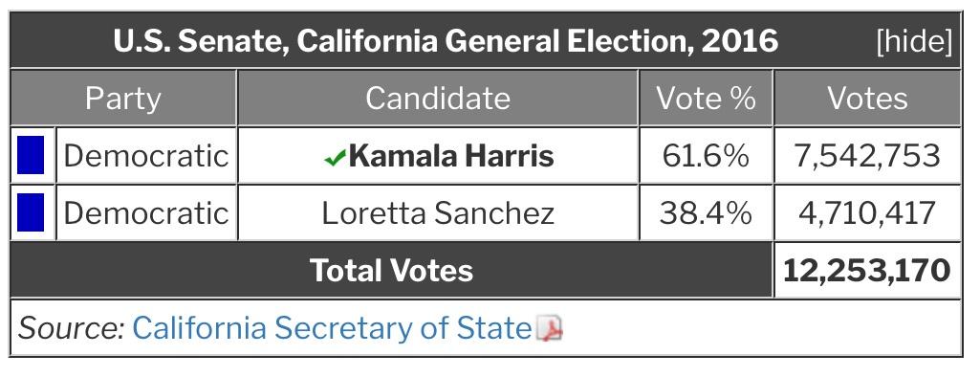980x377 pixels.
Task: Click the 7,542,753 votes cell
Action: coord(867,156)
